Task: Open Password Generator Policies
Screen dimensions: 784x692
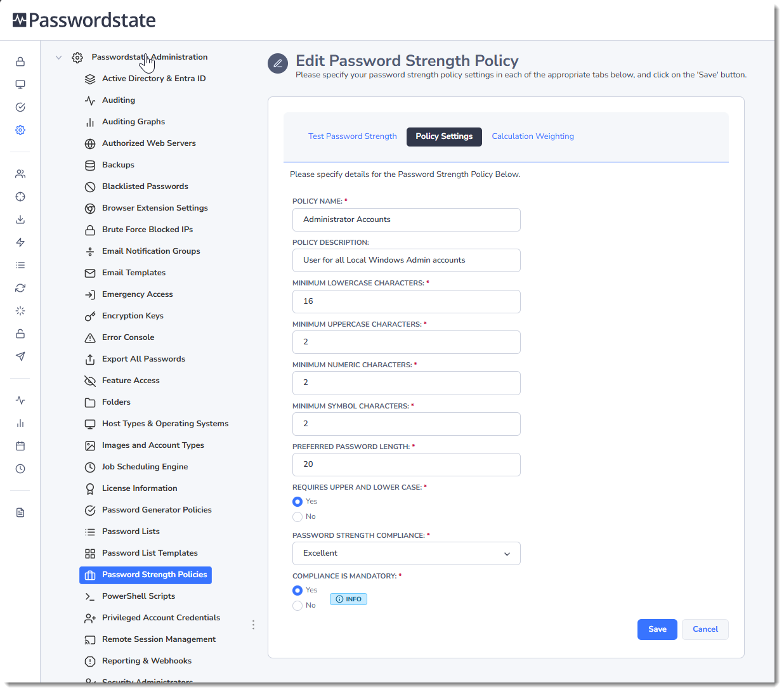Action: pos(157,510)
